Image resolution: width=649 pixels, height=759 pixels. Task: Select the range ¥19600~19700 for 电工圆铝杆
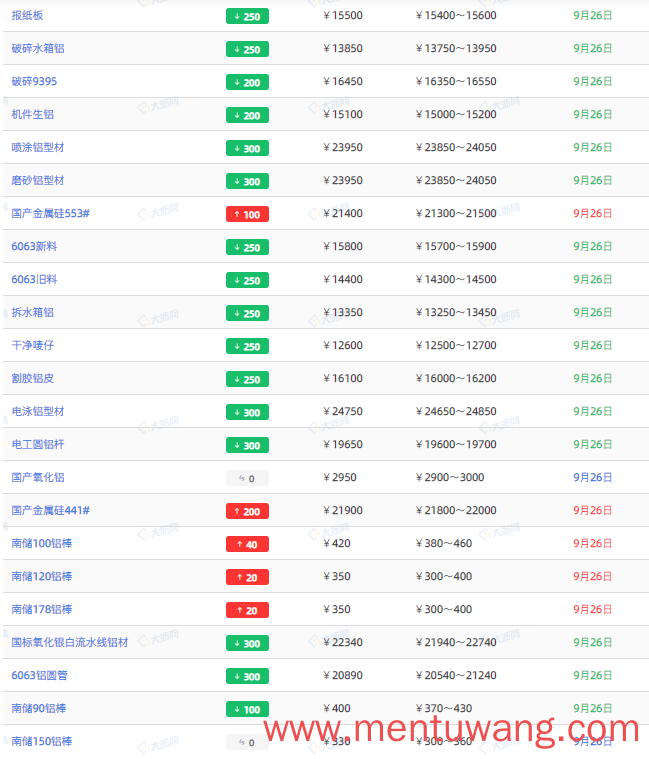click(x=456, y=444)
